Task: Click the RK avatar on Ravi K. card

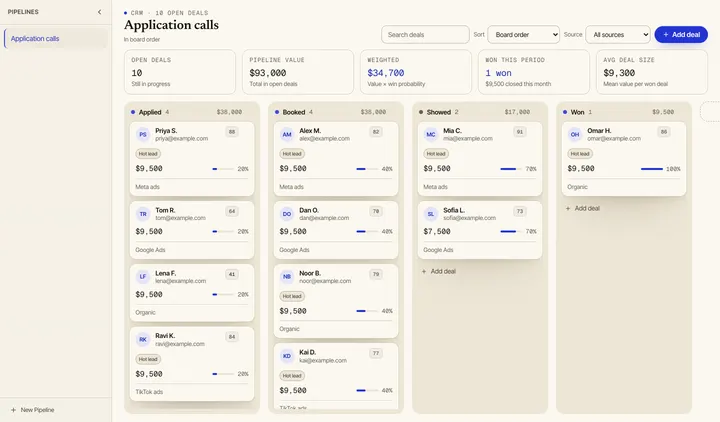Action: coord(143,339)
